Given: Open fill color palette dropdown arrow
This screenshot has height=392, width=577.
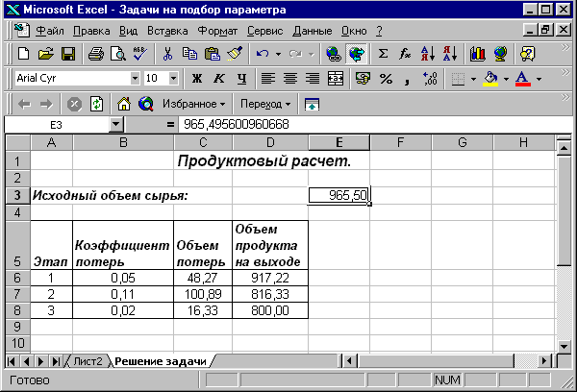Looking at the screenshot, I should (x=506, y=79).
